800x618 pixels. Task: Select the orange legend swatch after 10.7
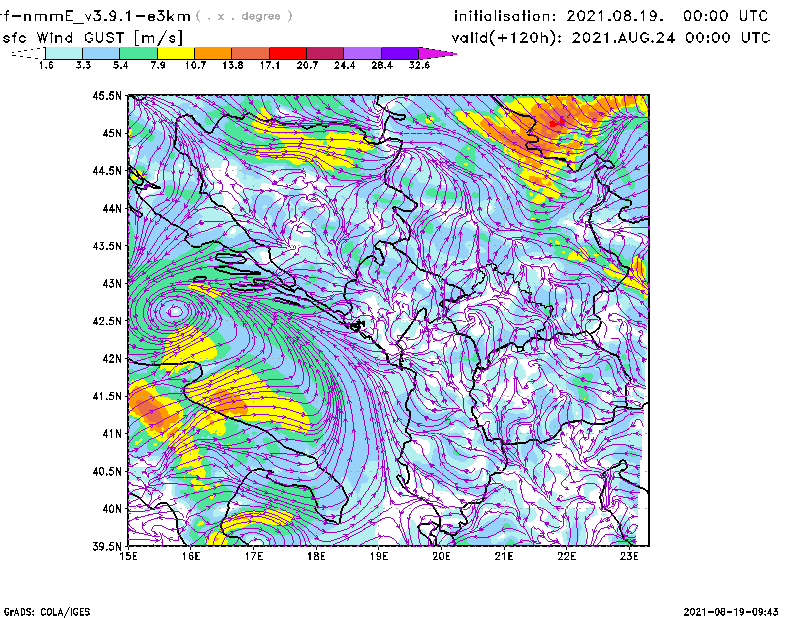coord(213,52)
